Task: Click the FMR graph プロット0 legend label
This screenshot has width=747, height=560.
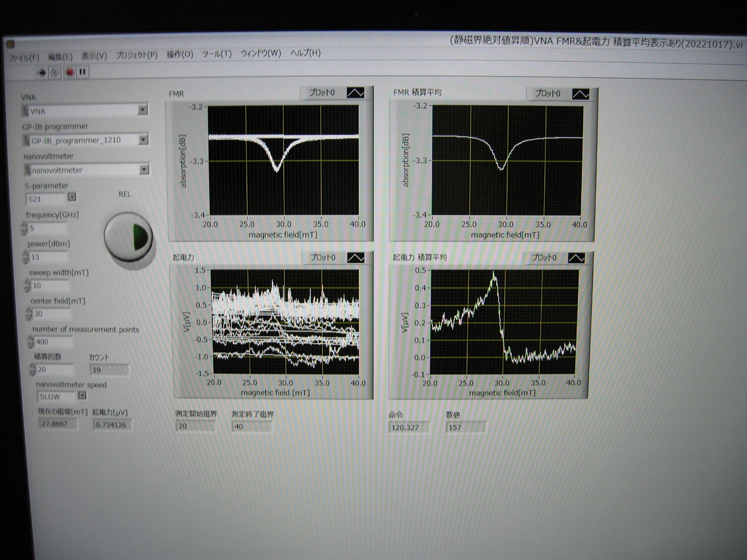Action: 322,92
